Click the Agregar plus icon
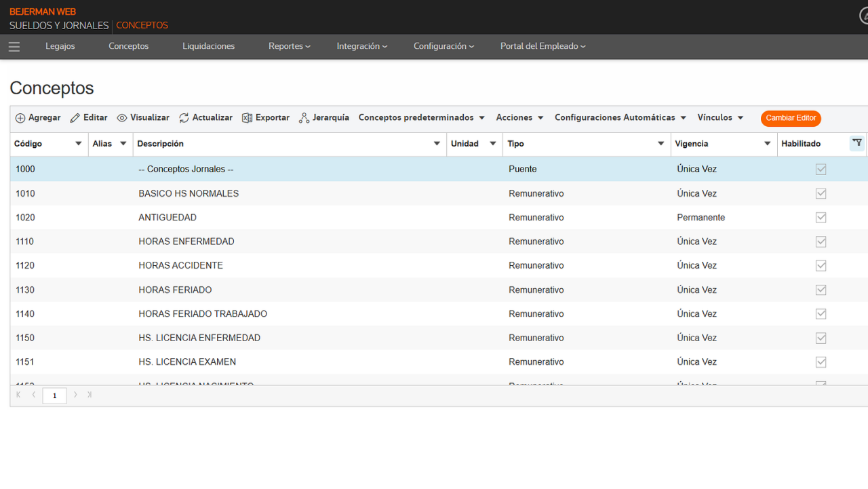 click(20, 118)
